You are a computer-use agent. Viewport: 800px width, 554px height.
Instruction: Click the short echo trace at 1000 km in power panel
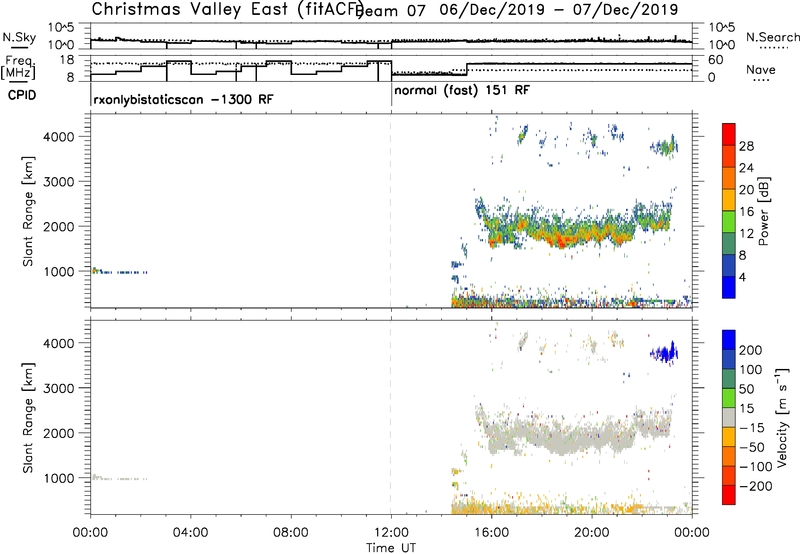tap(119, 271)
